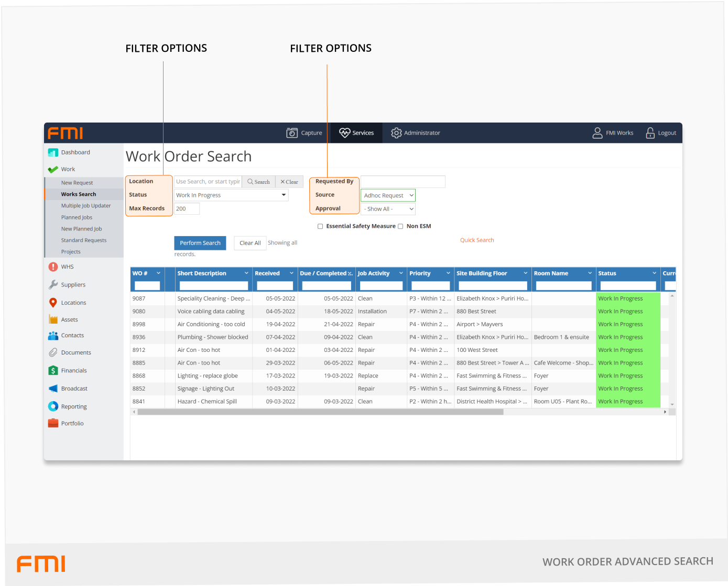Click the Logout padlock icon
The height and width of the screenshot is (586, 728).
click(x=650, y=133)
